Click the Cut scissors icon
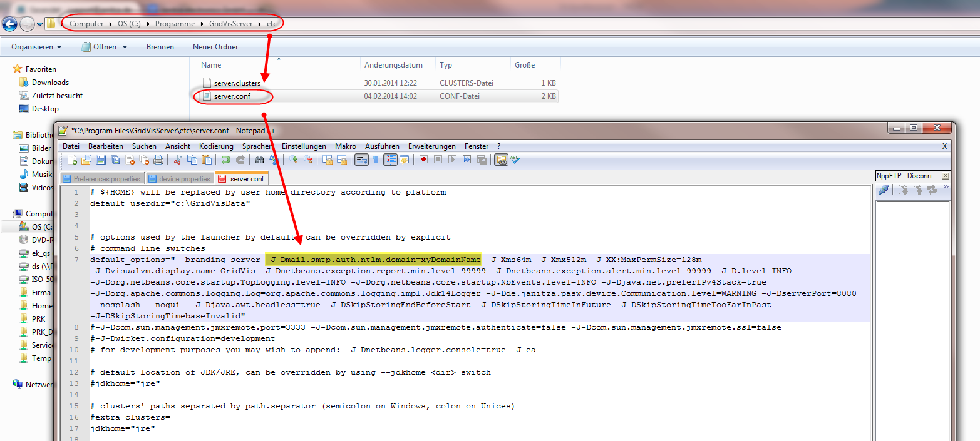This screenshot has height=441, width=980. pos(178,160)
